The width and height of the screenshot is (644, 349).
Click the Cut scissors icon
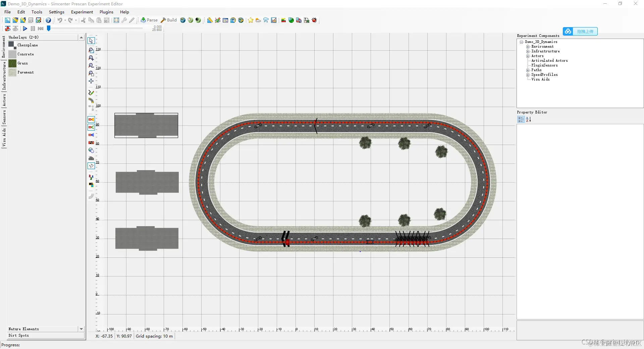point(83,20)
